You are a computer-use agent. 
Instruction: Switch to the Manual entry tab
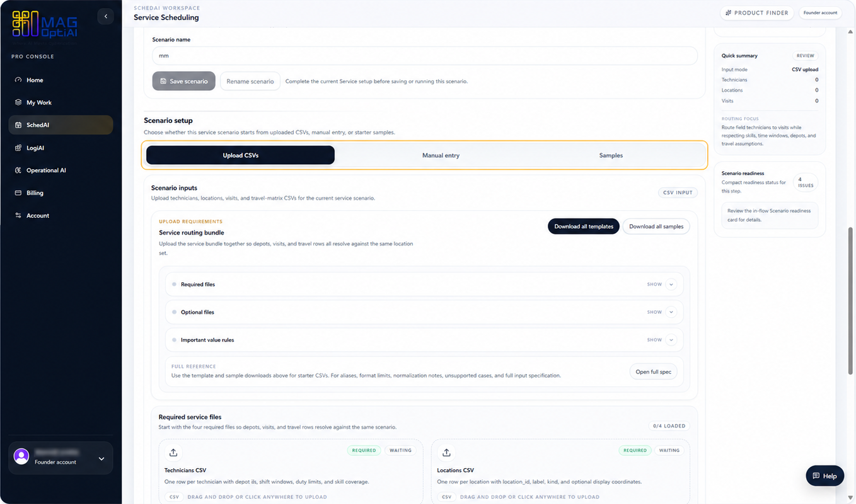(x=441, y=155)
